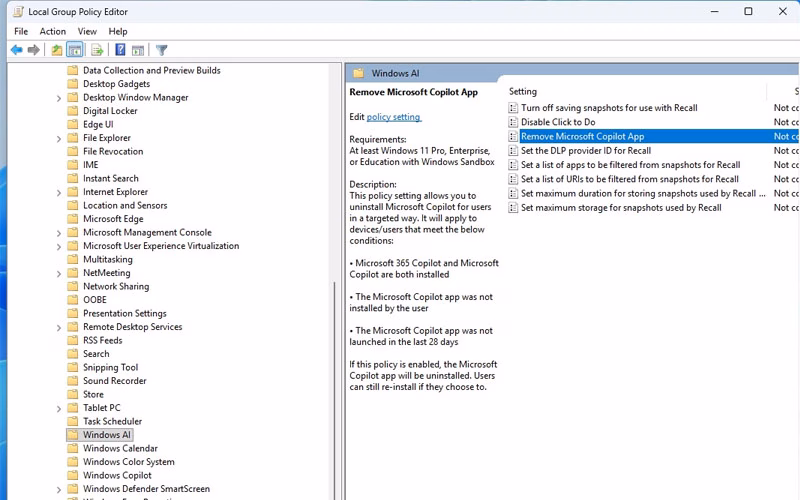Viewport: 800px width, 500px height.
Task: Click policy icon beside Disable Click to Do
Action: tap(513, 122)
